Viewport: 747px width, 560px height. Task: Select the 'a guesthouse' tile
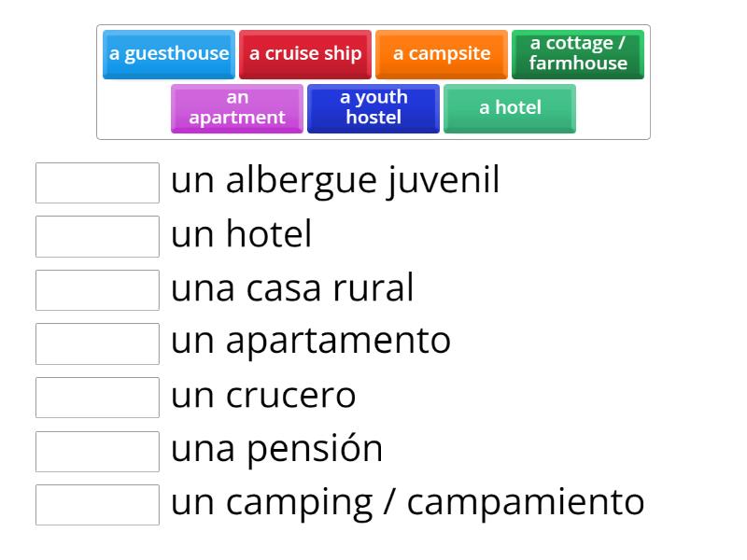point(168,54)
